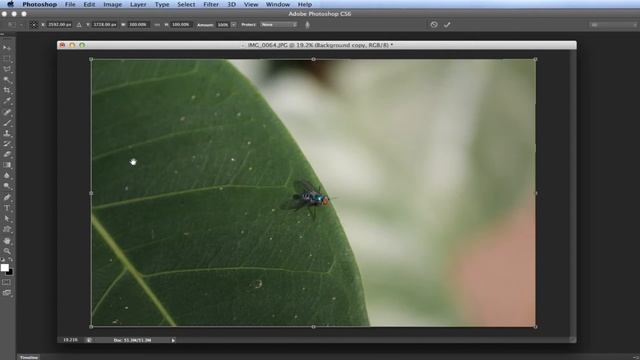Image resolution: width=640 pixels, height=360 pixels.
Task: Select the Move tool
Action: click(x=7, y=48)
